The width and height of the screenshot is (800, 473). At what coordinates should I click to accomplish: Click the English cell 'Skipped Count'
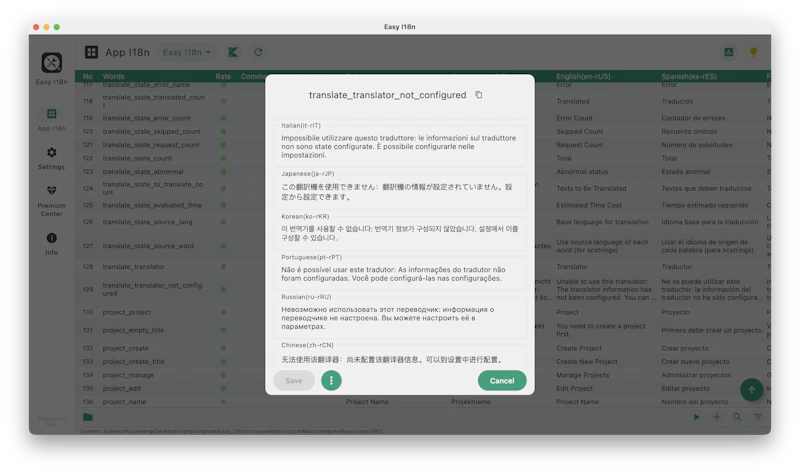pos(579,131)
